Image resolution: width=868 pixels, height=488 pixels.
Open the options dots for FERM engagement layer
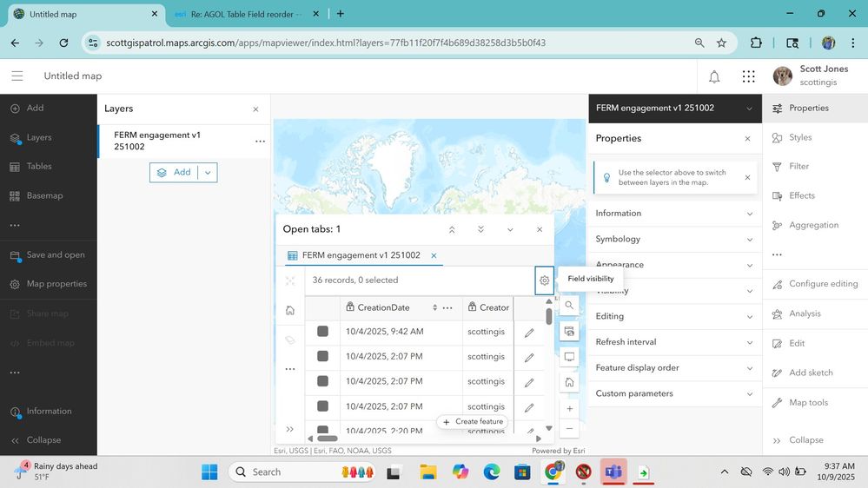point(260,141)
